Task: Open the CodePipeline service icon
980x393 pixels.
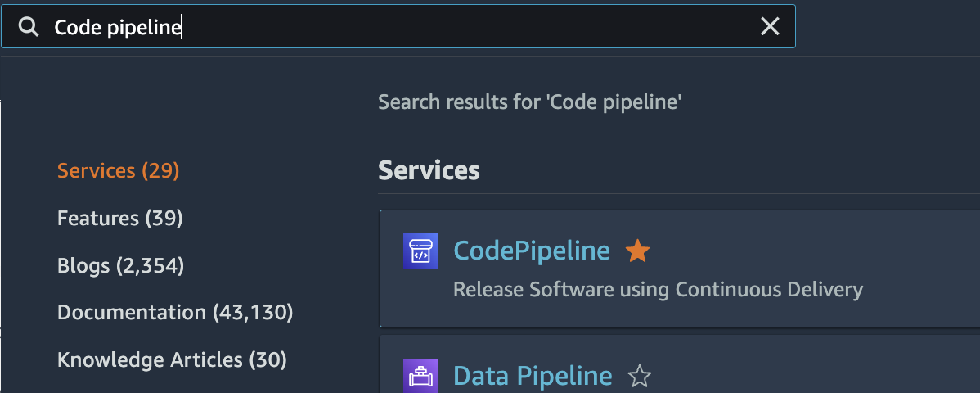Action: point(420,251)
